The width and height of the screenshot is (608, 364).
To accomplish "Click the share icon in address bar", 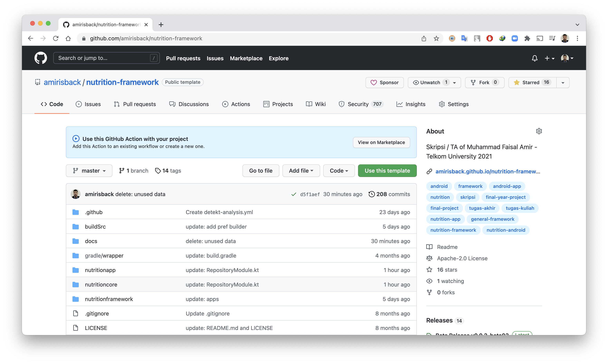I will click(x=424, y=39).
